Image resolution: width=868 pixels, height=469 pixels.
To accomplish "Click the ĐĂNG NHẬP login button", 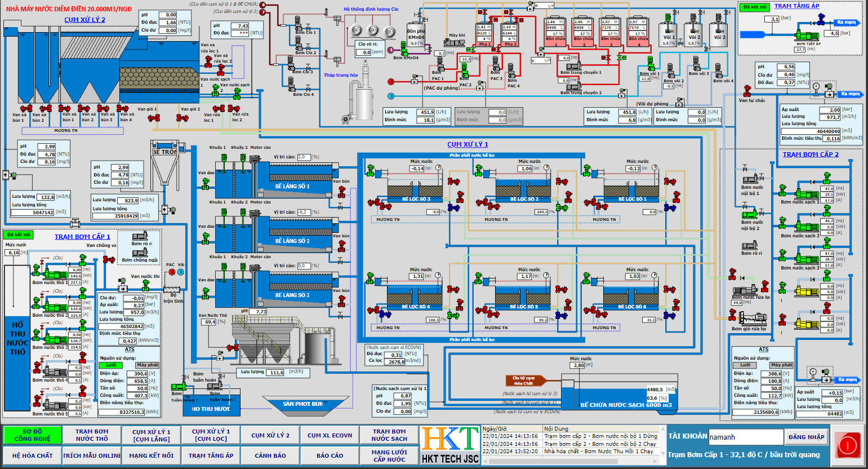I will 805,437.
